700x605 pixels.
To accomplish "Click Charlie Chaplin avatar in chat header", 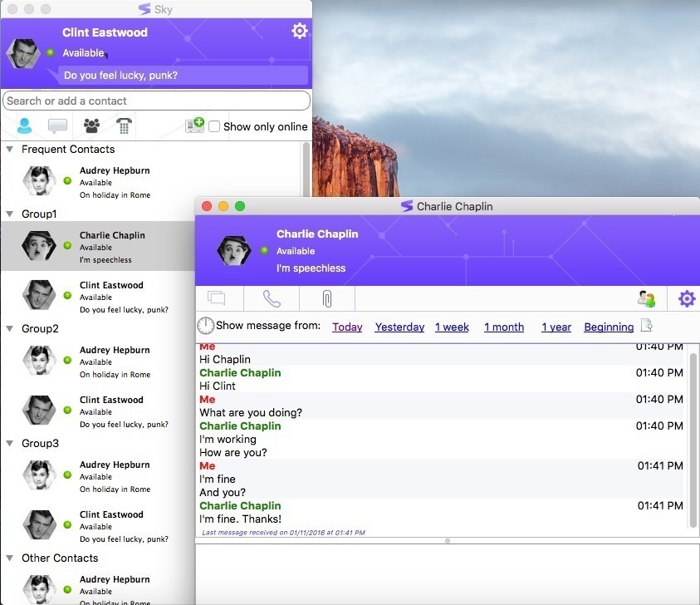I will [233, 251].
